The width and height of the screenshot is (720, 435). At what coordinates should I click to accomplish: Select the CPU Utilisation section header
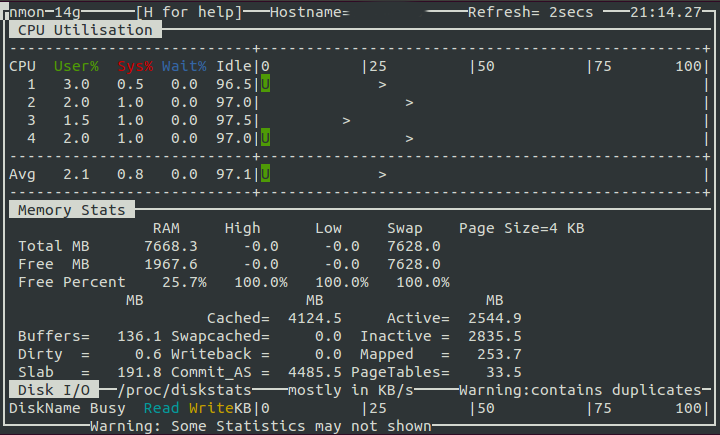pos(85,30)
